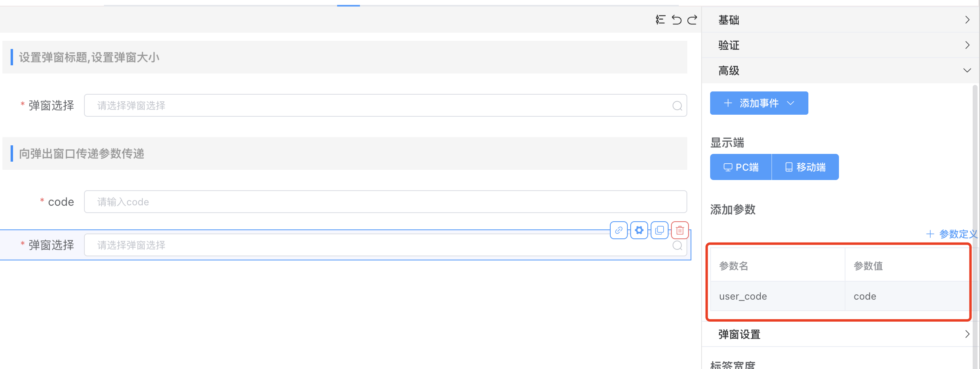The width and height of the screenshot is (980, 369).
Task: Click the undo arrow icon
Action: (x=676, y=20)
